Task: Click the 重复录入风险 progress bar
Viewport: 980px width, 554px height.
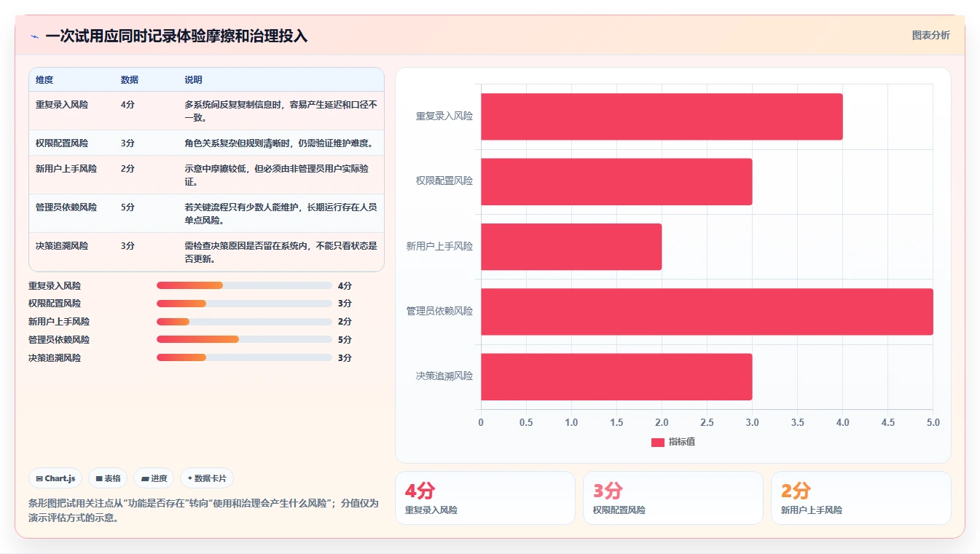Action: tap(244, 285)
